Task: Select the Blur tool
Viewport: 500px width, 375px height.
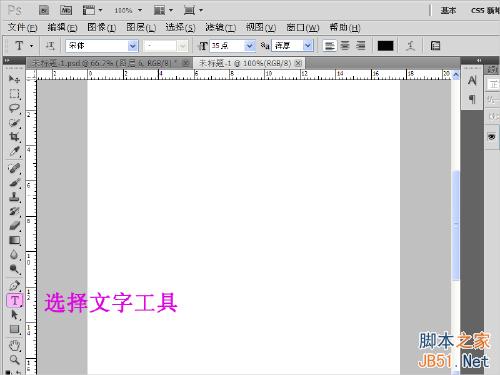Action: coord(14,255)
